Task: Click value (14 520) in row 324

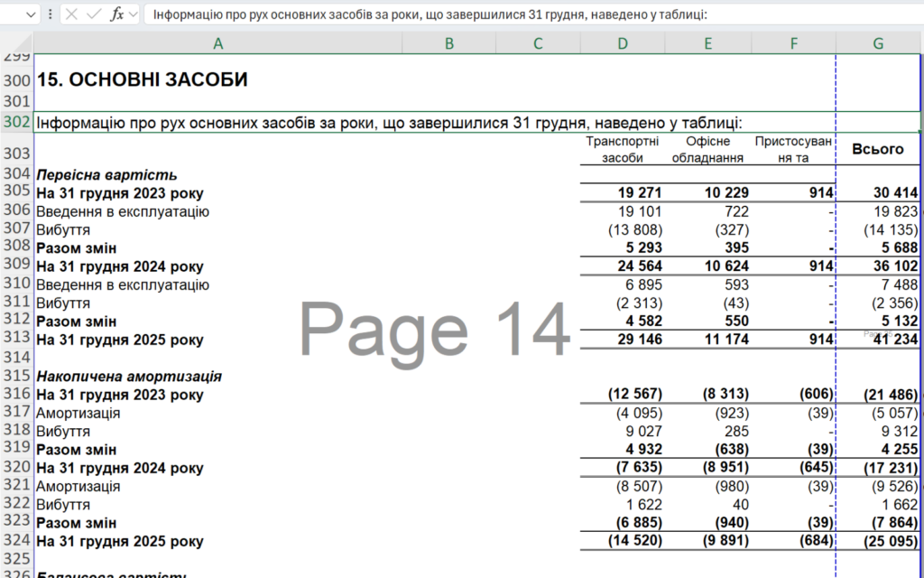Action: pos(635,541)
